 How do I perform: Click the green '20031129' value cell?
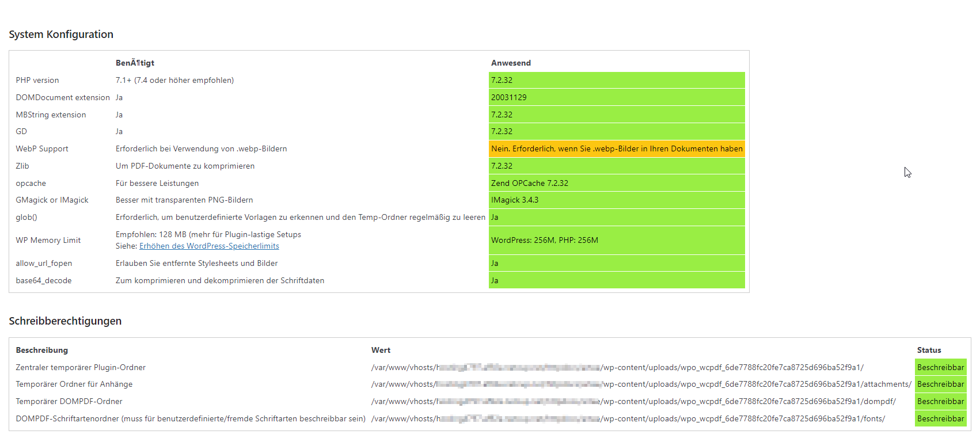[x=617, y=97]
